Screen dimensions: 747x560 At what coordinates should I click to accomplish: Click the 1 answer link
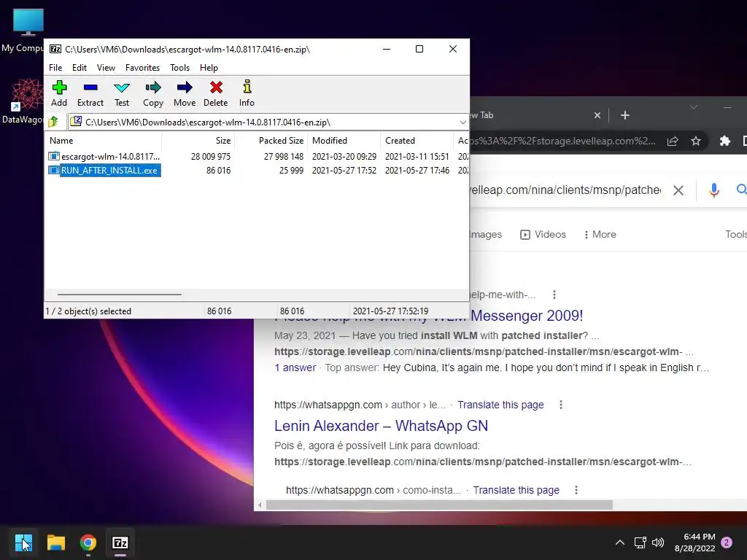(295, 367)
